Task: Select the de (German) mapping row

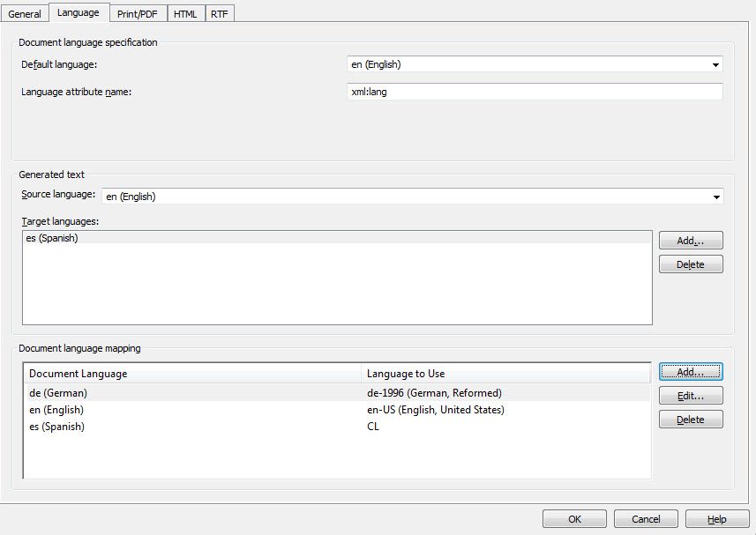Action: click(337, 393)
